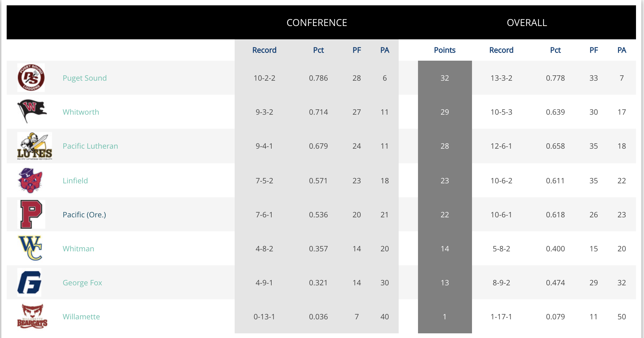Open the George Fox team link

pyautogui.click(x=82, y=283)
